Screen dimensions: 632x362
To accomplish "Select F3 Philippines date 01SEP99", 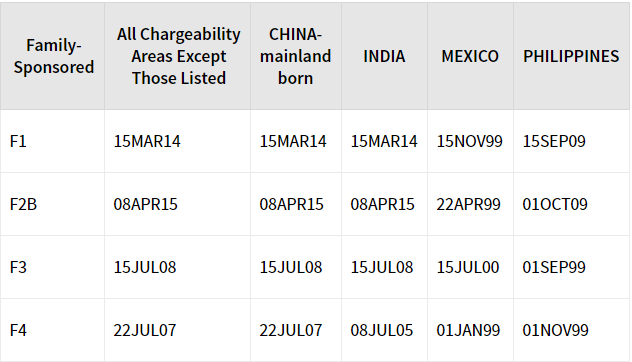I will pos(554,267).
